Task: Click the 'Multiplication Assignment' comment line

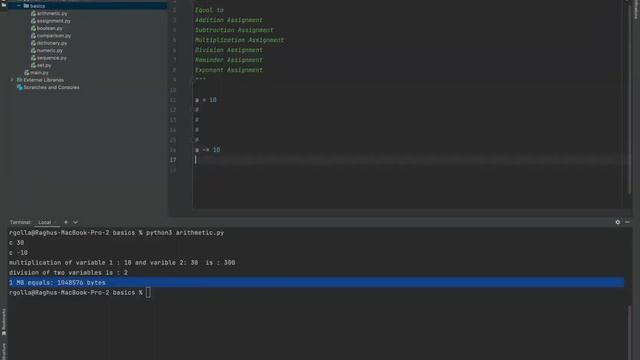Action: pos(239,40)
